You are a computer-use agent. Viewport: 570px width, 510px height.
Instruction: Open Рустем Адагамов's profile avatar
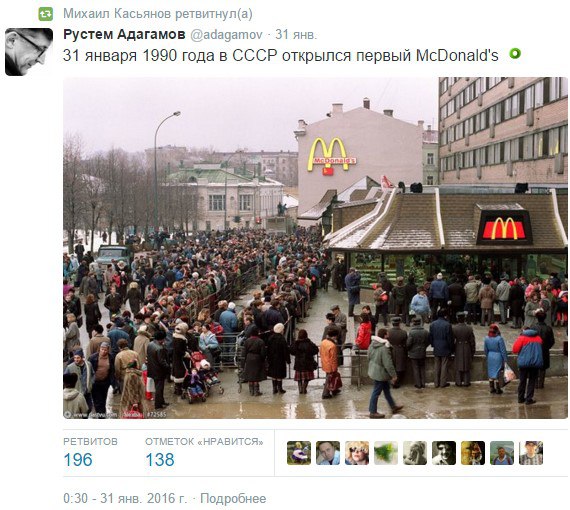pos(29,52)
